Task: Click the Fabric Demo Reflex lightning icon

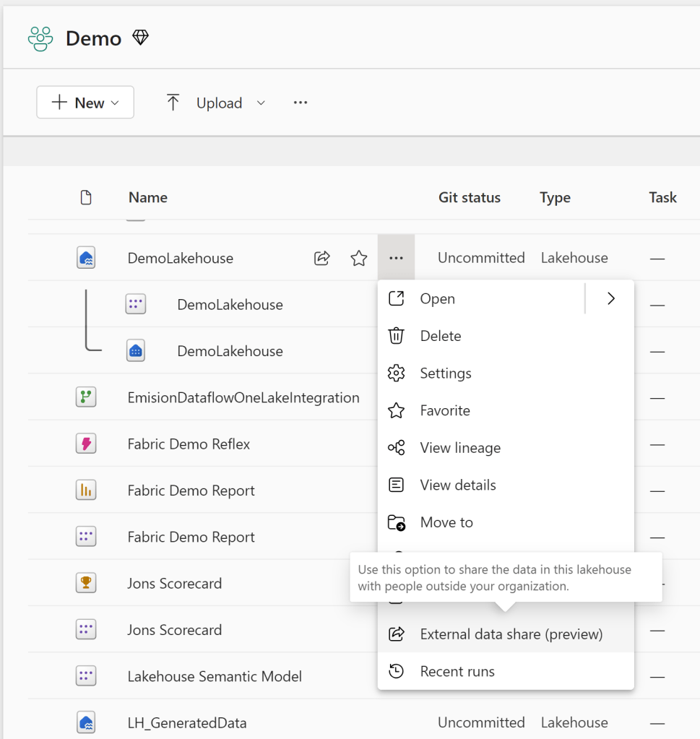Action: tap(86, 444)
